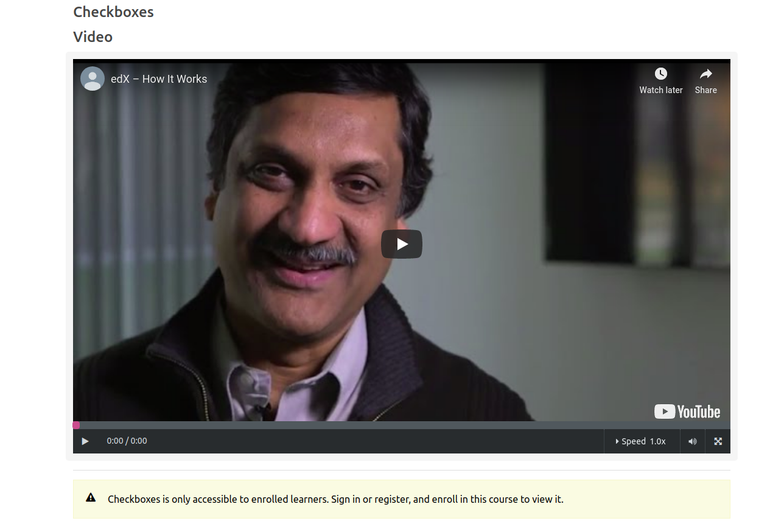Click the large YouTube play button overlay
Screen dimensions: 770x532
point(402,244)
